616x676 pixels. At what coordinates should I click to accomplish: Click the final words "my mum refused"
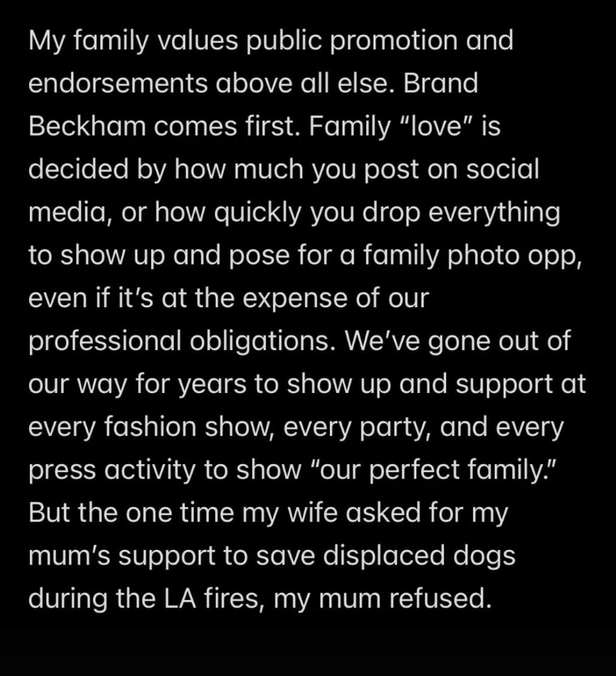coord(383,600)
